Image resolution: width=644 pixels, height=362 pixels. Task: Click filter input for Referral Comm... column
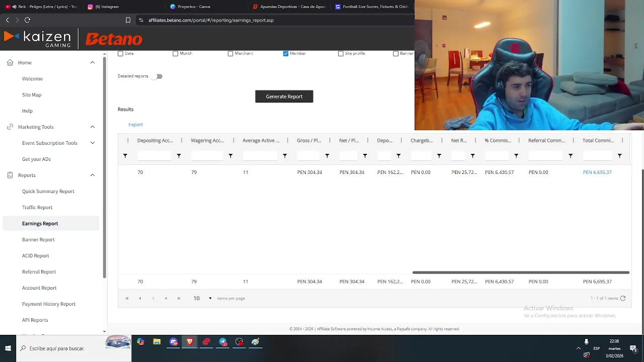546,156
